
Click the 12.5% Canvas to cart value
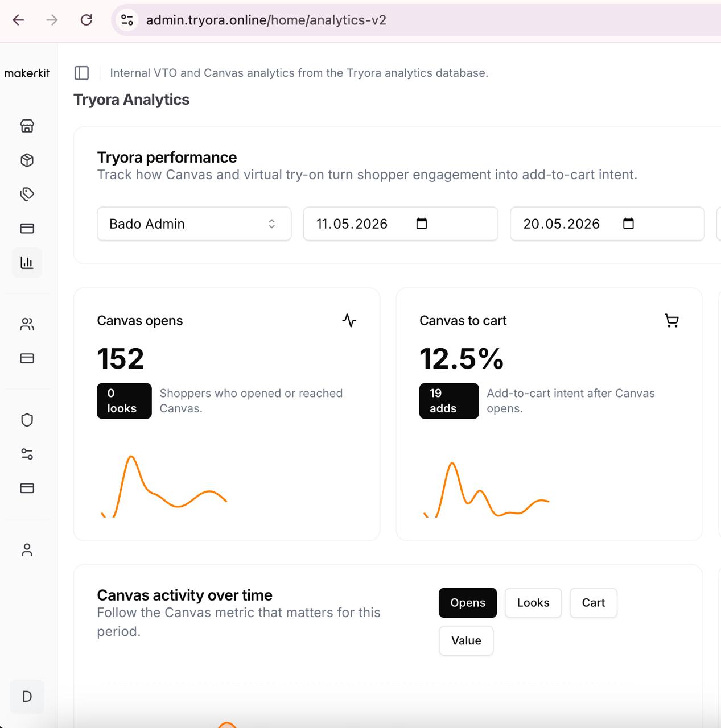pos(462,359)
